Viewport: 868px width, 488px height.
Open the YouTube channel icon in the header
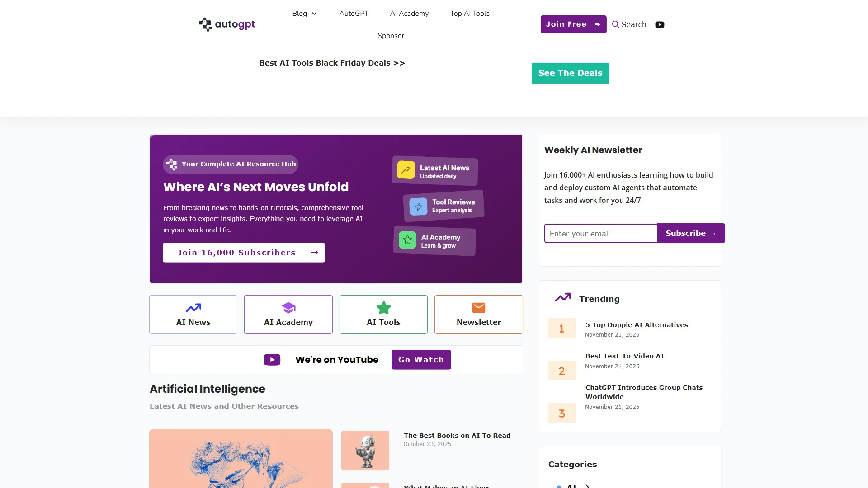coord(660,24)
